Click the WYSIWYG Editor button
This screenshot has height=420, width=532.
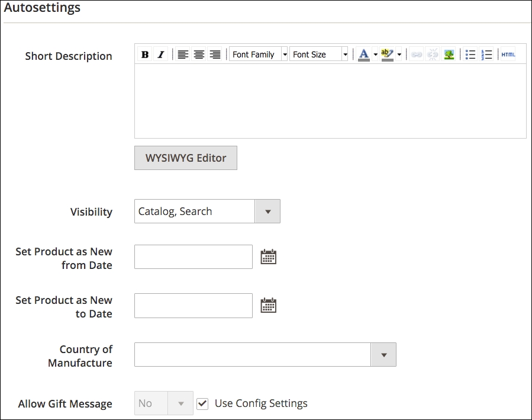point(185,158)
